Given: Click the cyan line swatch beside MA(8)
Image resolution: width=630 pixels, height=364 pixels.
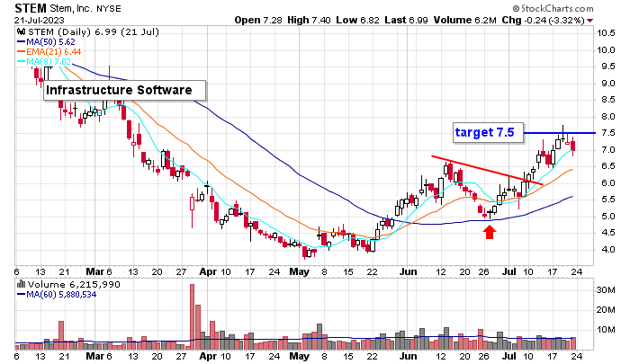Looking at the screenshot, I should coord(22,62).
